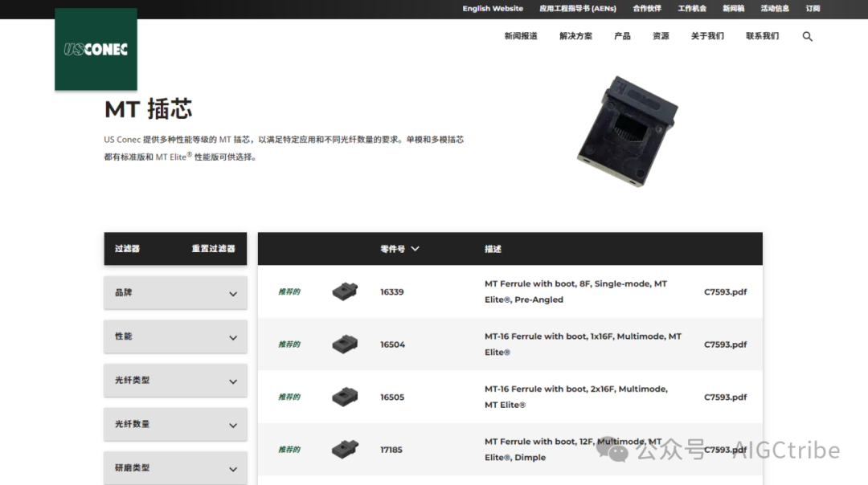This screenshot has width=868, height=485.
Task: Click the ferrule thumbnail for part 16339
Action: (345, 291)
